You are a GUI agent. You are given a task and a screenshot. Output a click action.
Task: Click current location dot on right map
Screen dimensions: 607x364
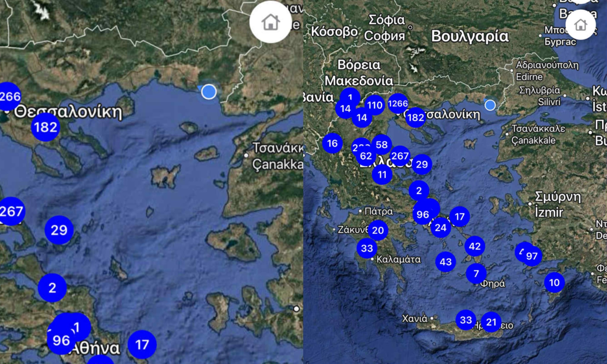click(490, 105)
